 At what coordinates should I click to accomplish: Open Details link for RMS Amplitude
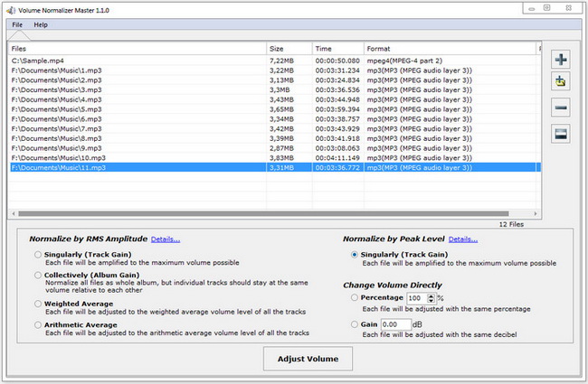pos(166,239)
